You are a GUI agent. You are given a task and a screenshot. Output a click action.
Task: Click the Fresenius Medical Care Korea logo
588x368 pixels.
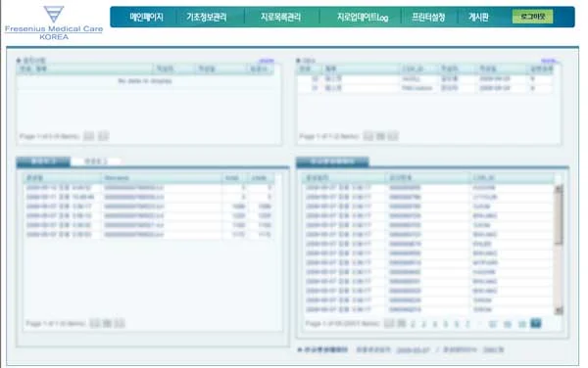coord(54,23)
